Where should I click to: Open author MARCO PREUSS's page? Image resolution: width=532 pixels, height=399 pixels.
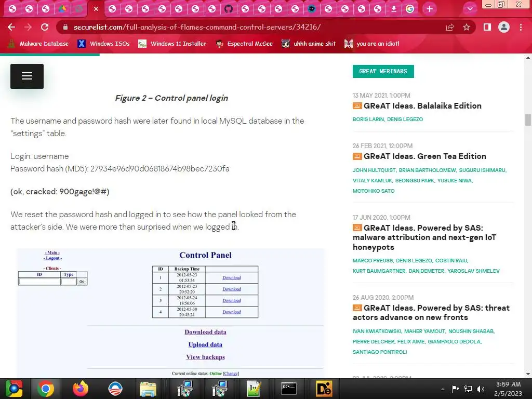point(373,261)
